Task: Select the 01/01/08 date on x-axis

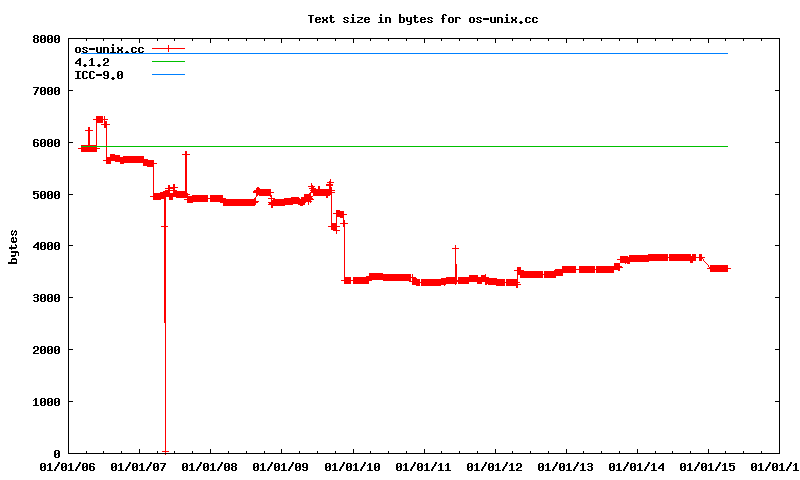Action: pyautogui.click(x=211, y=466)
